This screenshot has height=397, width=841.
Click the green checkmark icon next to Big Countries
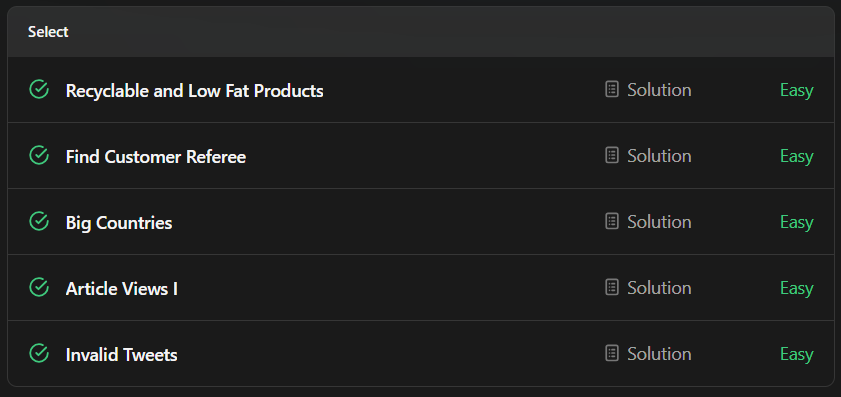pos(39,222)
